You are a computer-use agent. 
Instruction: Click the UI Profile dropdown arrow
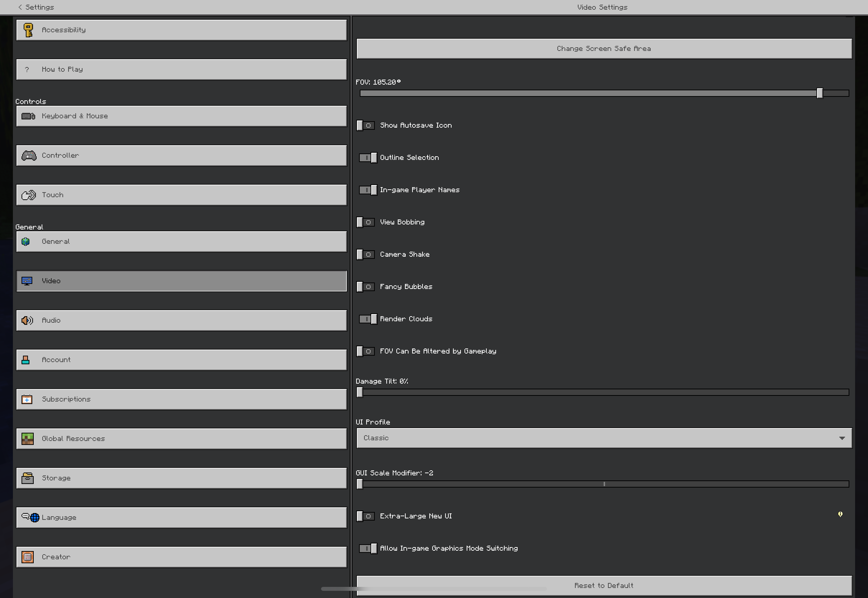[x=842, y=438]
